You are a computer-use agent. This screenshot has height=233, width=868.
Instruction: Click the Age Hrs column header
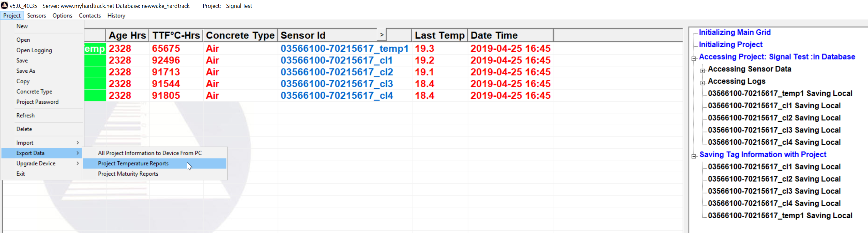click(x=127, y=35)
